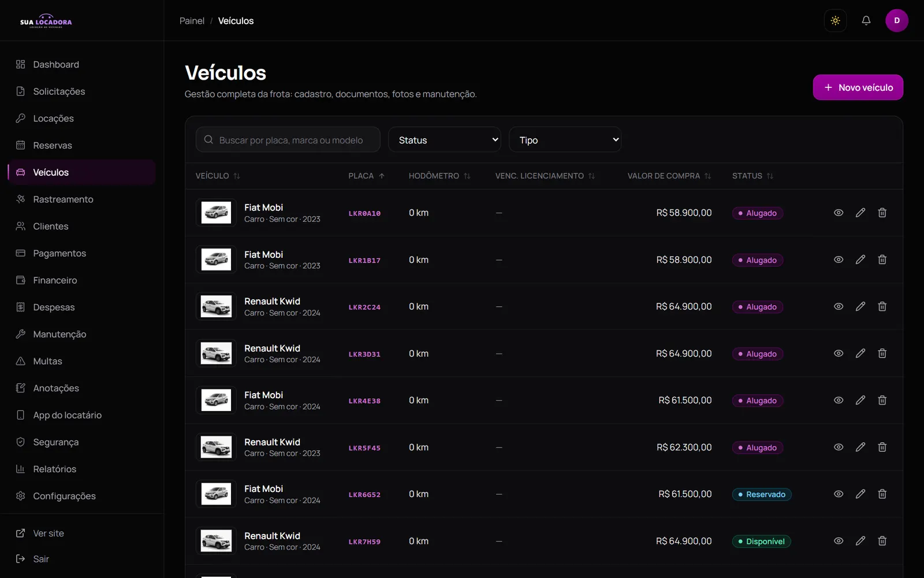Open Dashboard in the sidebar
The image size is (924, 578).
click(82, 65)
